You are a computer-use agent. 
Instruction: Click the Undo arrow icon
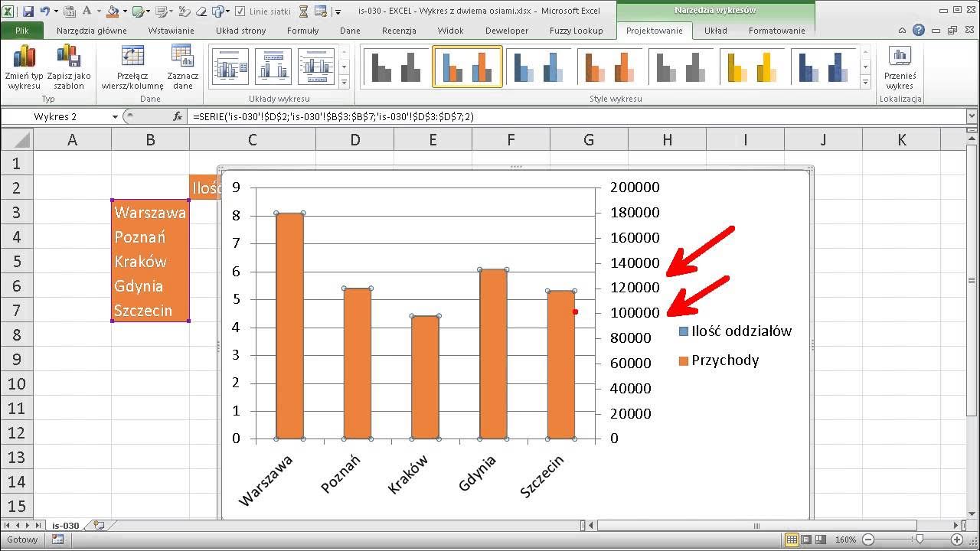click(x=45, y=11)
